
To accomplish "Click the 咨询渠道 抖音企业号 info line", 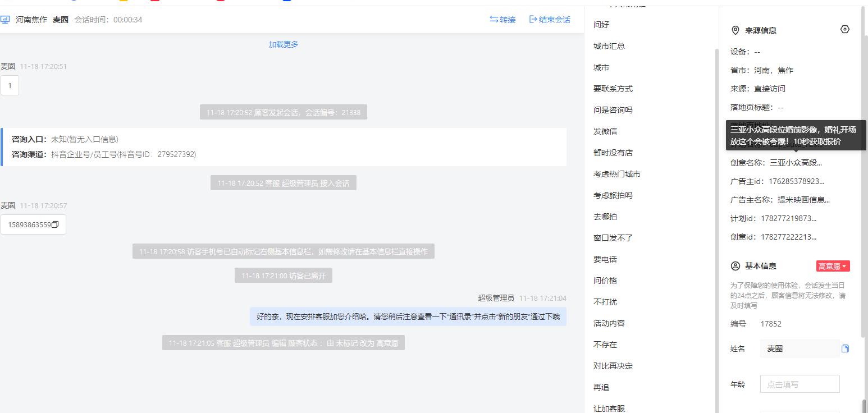I will coord(104,154).
